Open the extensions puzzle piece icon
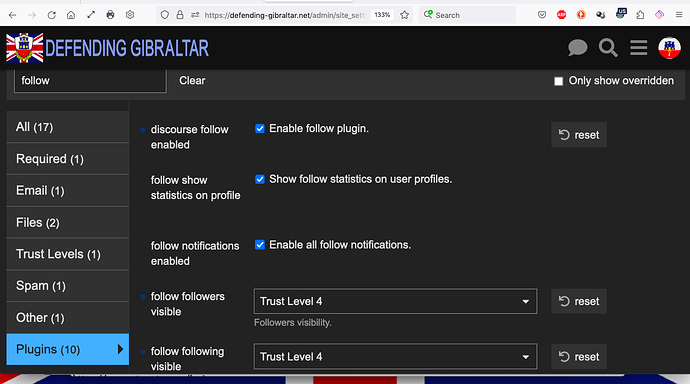The image size is (690, 384). coord(640,15)
